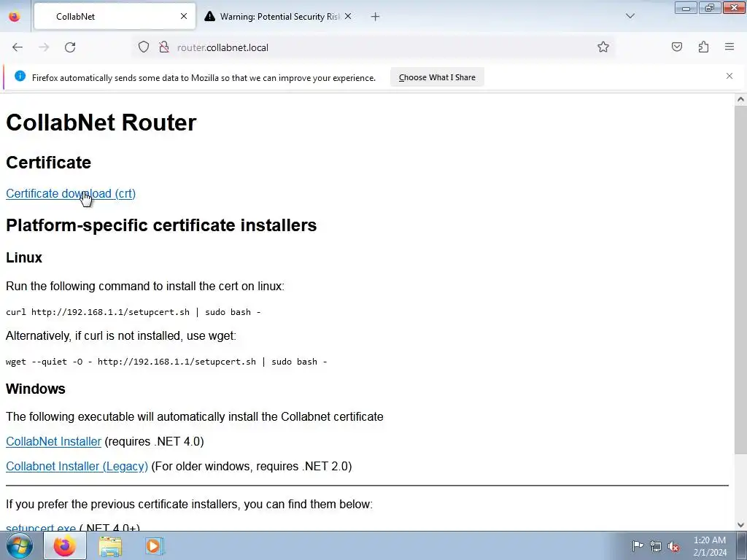The width and height of the screenshot is (747, 560).
Task: Open the CollabNet Installer link
Action: pos(53,441)
